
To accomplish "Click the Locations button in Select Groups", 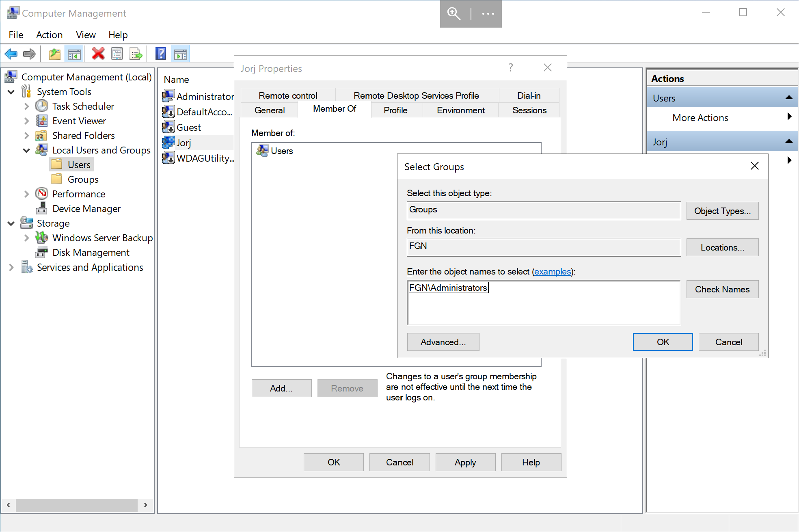I will (x=722, y=248).
